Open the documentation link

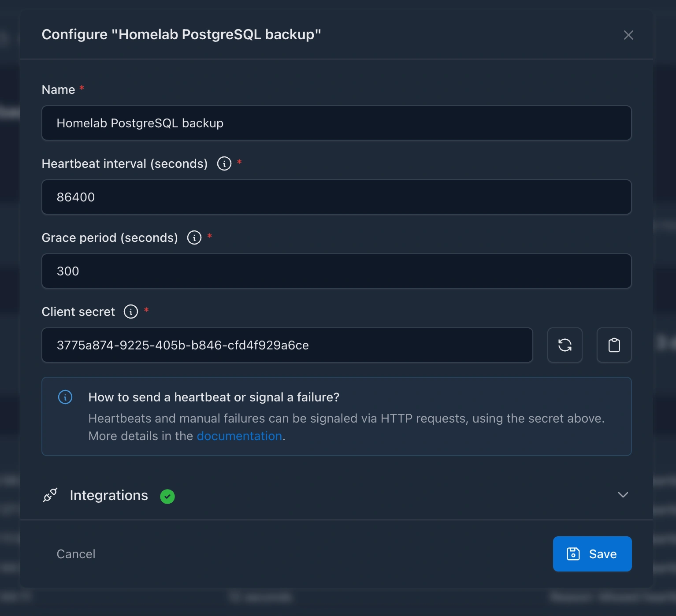[239, 436]
